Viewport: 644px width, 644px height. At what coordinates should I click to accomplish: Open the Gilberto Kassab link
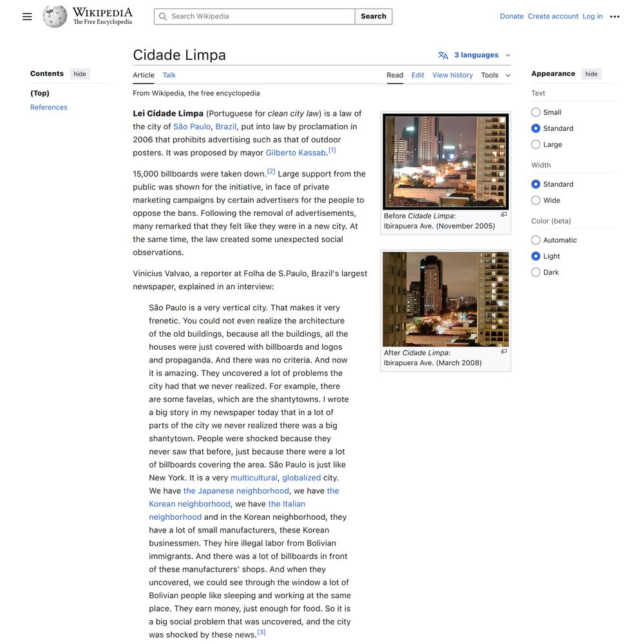coord(296,153)
